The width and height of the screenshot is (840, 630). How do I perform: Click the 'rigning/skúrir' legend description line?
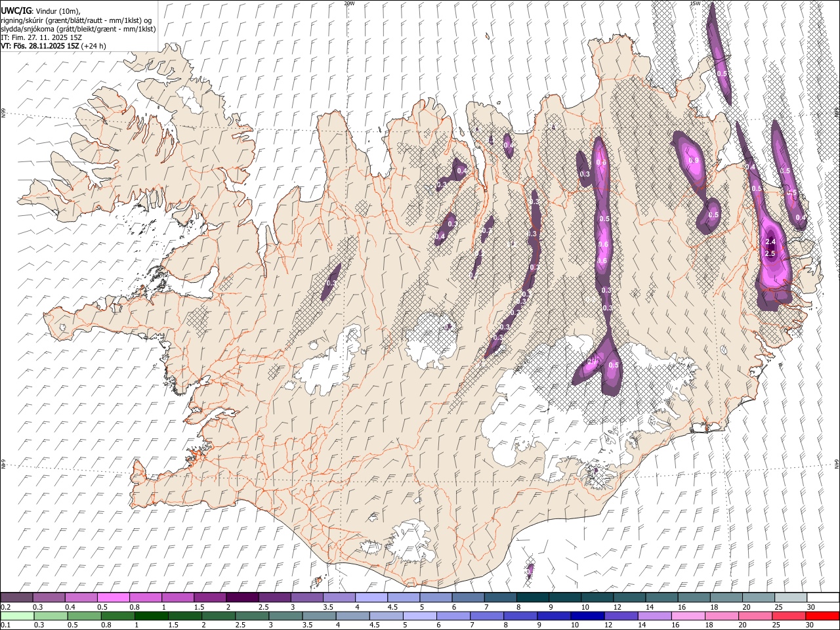click(76, 20)
